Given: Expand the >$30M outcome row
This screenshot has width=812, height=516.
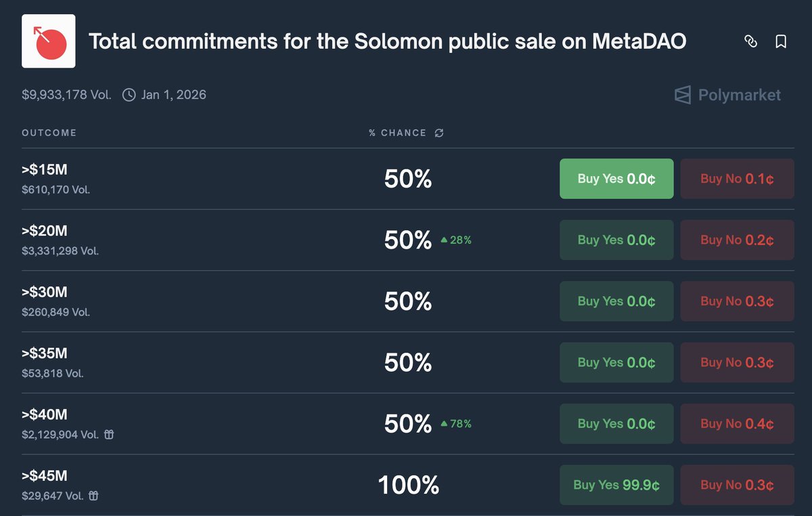Looking at the screenshot, I should click(x=203, y=301).
